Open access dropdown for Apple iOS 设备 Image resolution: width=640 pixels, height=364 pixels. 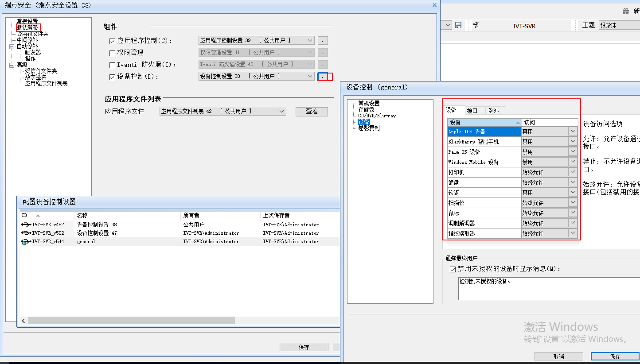coord(573,132)
